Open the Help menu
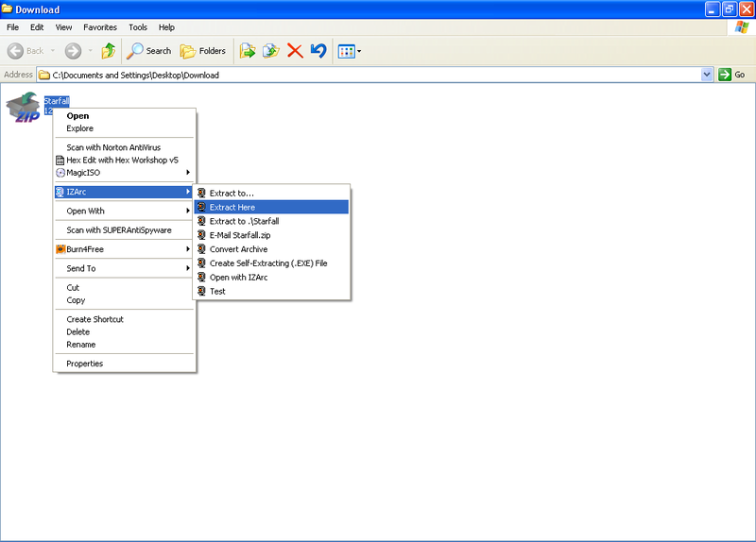756x542 pixels. click(166, 27)
